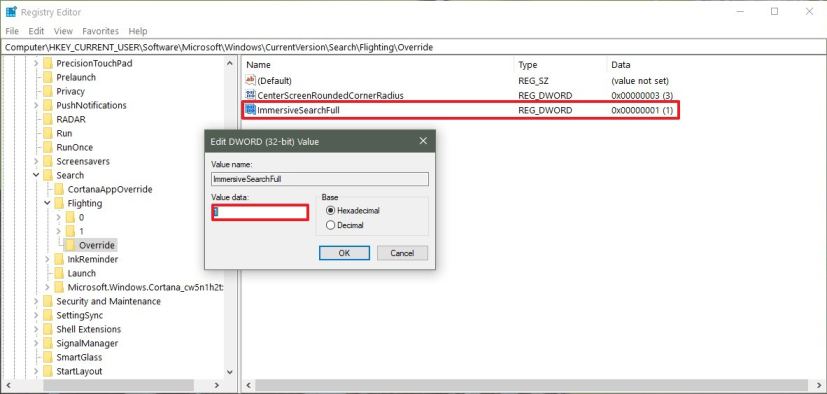The image size is (827, 394).
Task: Close the Edit DWORD dialog
Action: click(422, 141)
